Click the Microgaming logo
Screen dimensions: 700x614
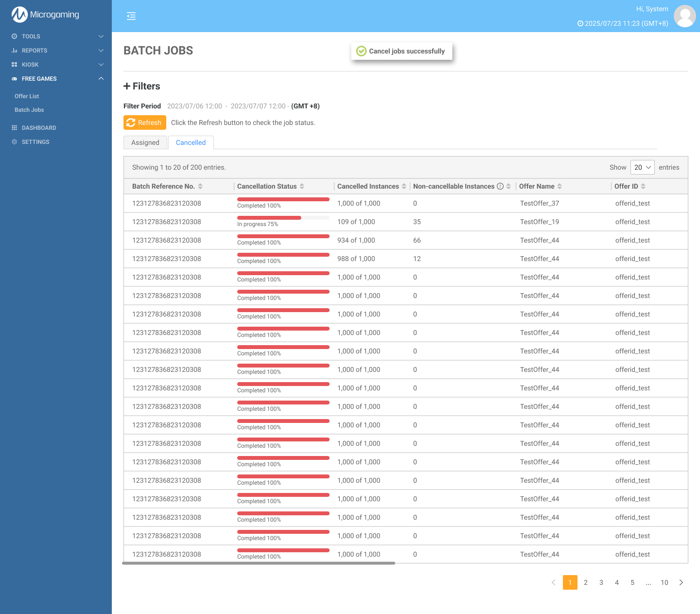click(45, 15)
